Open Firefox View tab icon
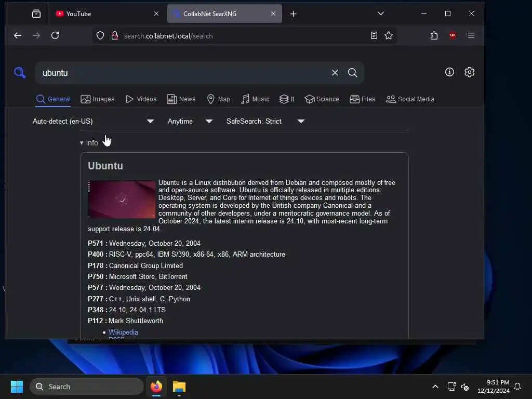Screen dimensions: 532x399 [x=36, y=14]
